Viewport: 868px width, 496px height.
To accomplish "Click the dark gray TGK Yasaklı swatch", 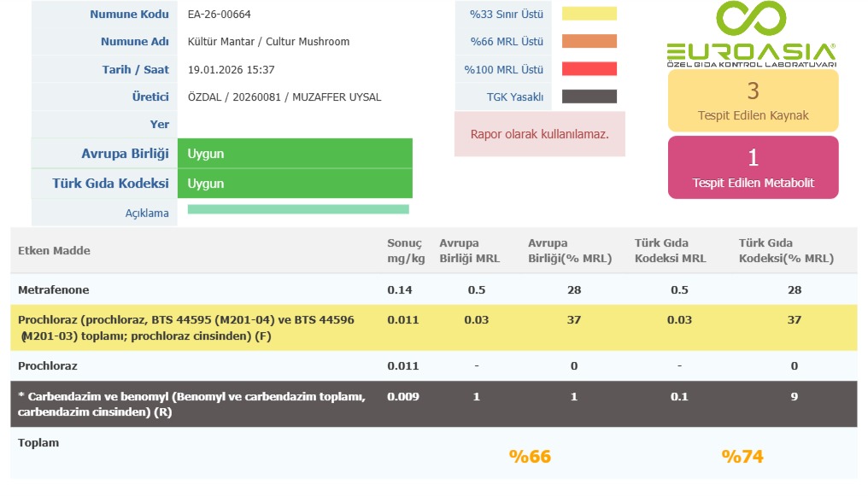I will tap(589, 96).
